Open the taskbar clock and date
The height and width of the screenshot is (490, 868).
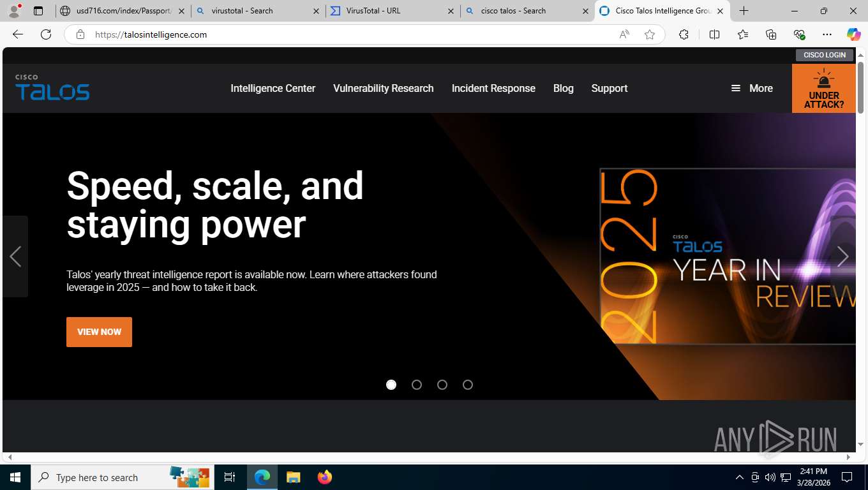(812, 477)
